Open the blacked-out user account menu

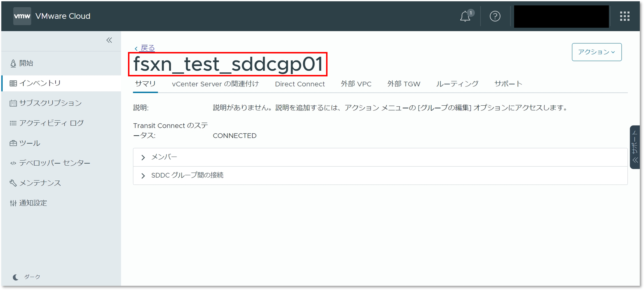coord(561,16)
